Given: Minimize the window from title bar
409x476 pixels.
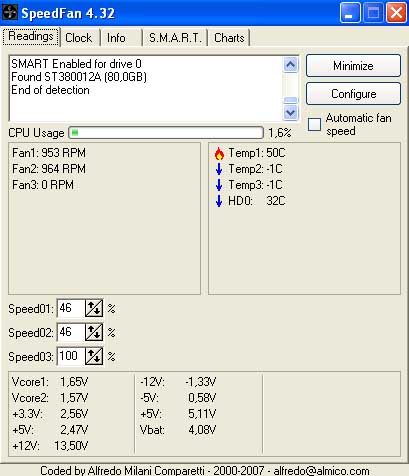Looking at the screenshot, I should tap(350, 13).
